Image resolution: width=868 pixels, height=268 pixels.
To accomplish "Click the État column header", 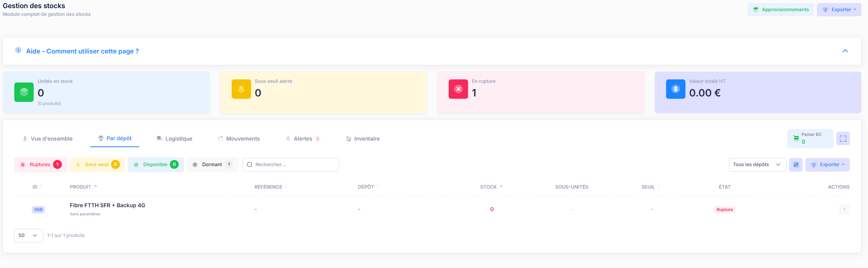I will coord(724,187).
